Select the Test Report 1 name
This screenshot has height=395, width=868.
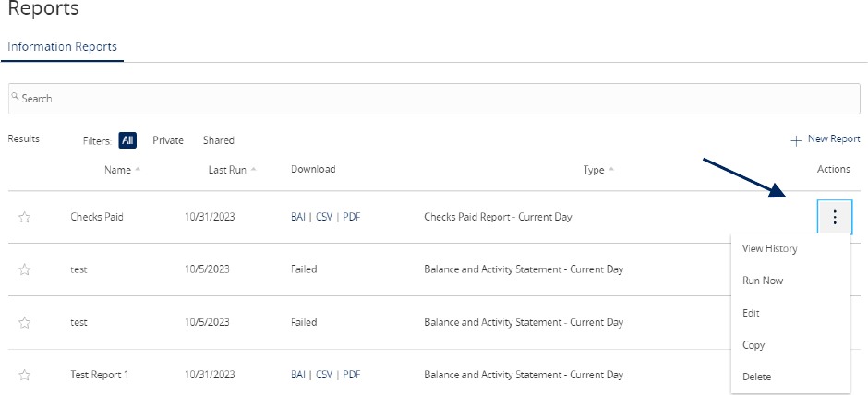click(99, 375)
